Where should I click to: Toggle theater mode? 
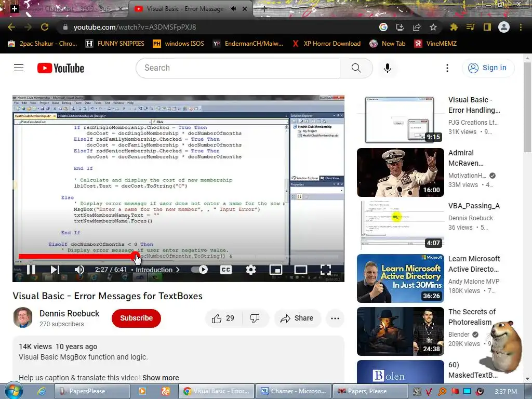(301, 270)
